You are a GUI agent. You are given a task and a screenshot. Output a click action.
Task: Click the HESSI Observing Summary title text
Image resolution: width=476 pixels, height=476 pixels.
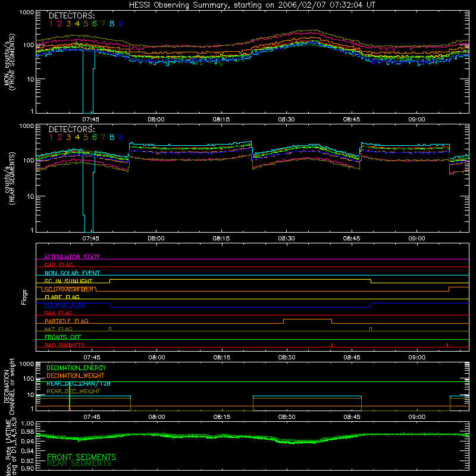point(252,5)
